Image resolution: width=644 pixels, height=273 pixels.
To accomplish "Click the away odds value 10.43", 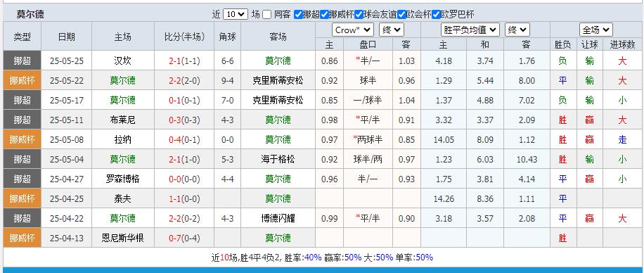I will pos(527,159).
